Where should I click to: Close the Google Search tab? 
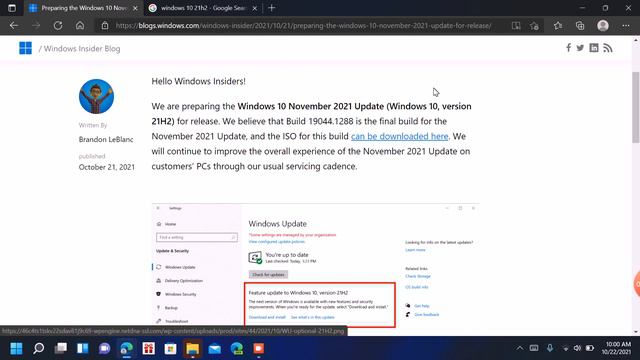255,8
